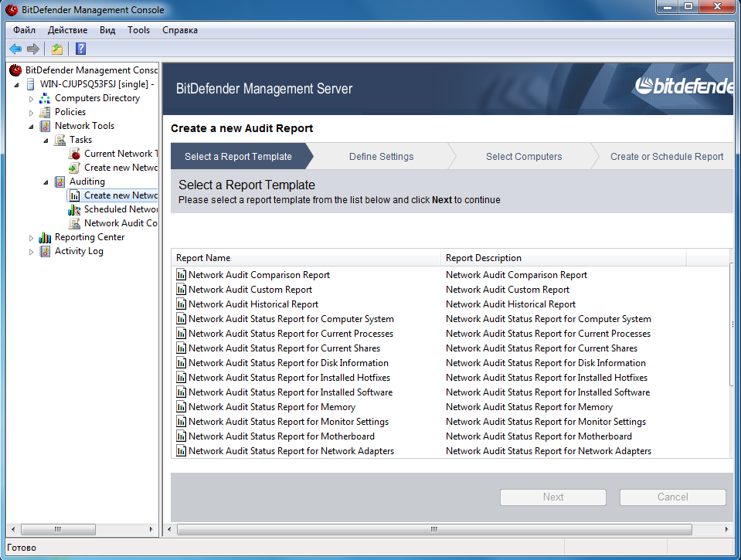Select Network Audit Status Report for Installed Software
Viewport: 741px width, 560px height.
click(291, 392)
